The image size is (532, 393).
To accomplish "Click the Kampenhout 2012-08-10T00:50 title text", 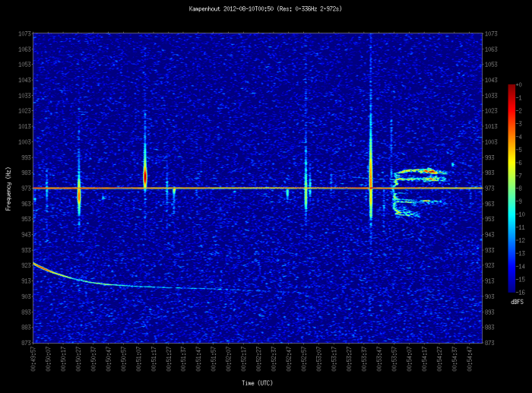I will [265, 9].
